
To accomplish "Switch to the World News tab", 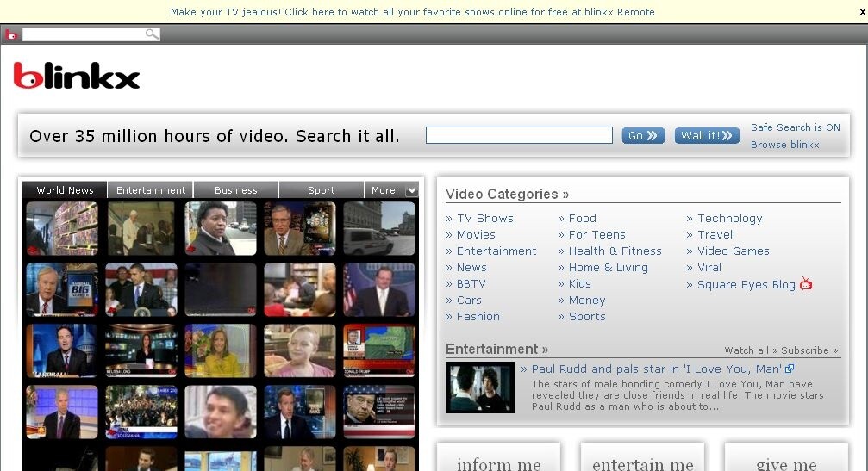I will point(66,190).
